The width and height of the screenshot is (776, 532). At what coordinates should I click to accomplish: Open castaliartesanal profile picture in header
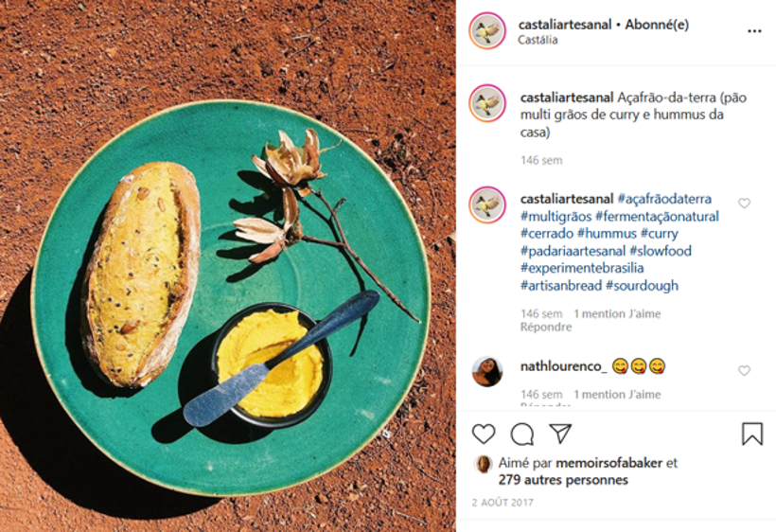[x=487, y=31]
